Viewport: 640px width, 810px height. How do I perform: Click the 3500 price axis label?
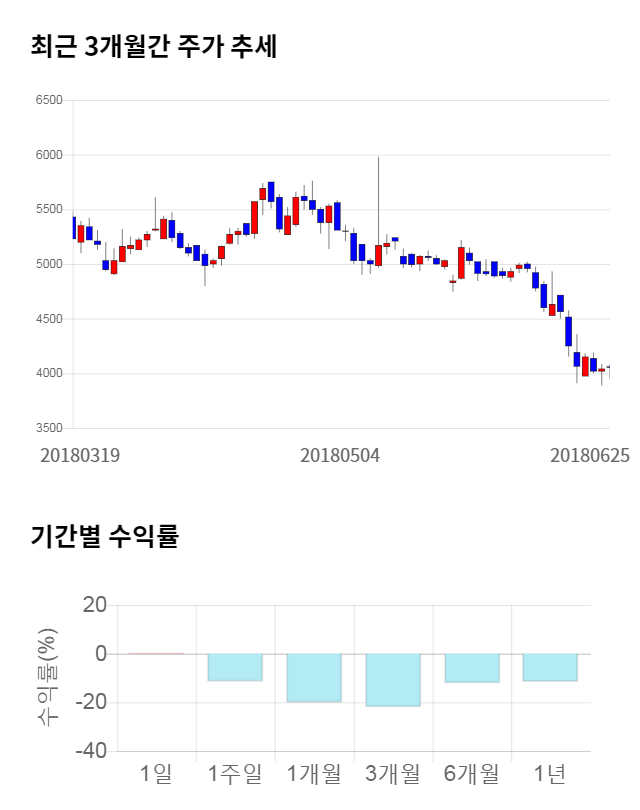(48, 428)
